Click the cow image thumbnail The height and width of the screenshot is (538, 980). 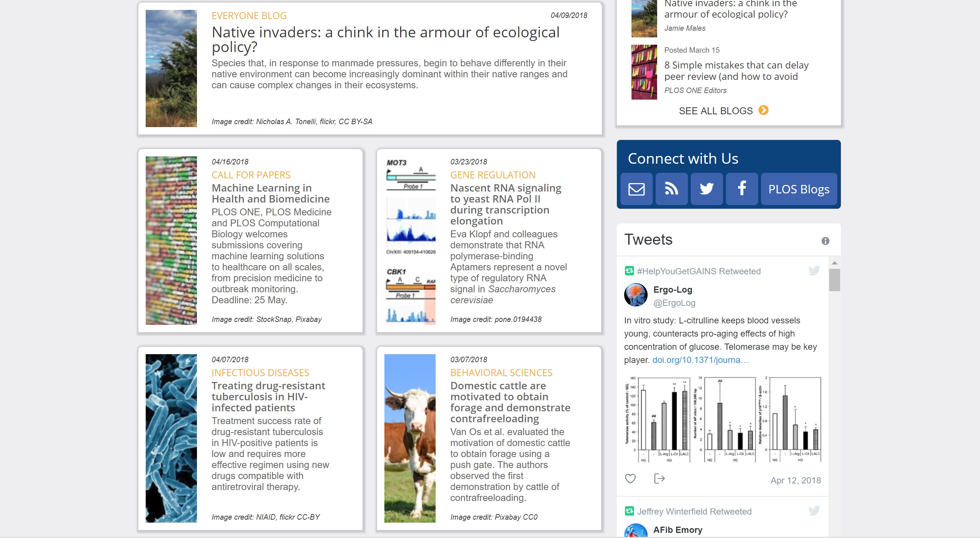(x=410, y=438)
